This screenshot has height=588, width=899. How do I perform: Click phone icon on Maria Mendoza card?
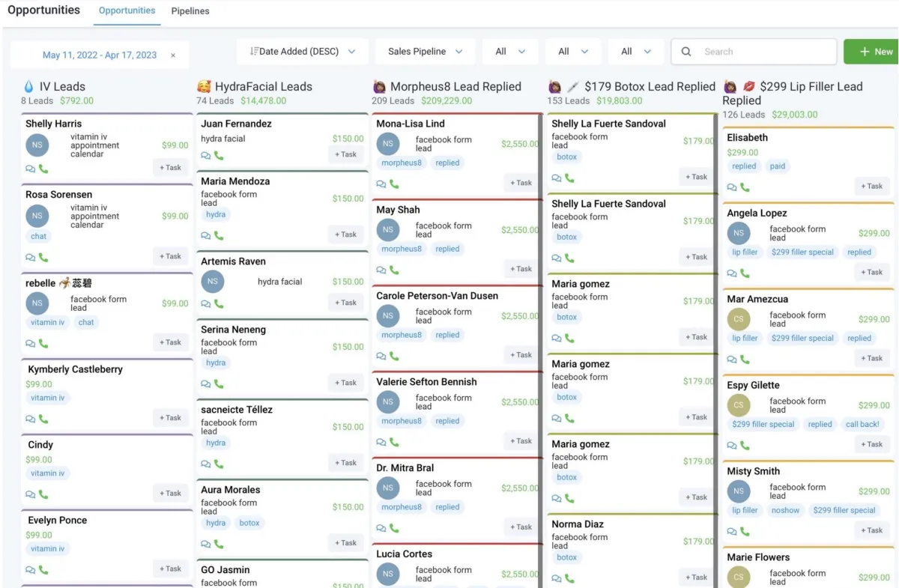point(219,235)
